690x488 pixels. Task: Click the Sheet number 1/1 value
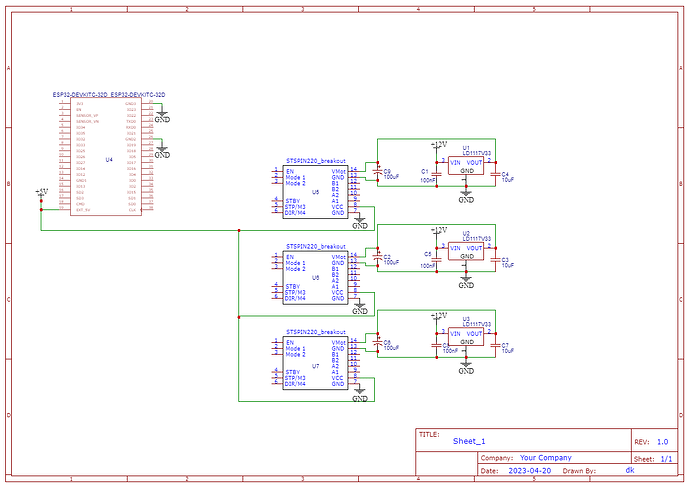(666, 457)
